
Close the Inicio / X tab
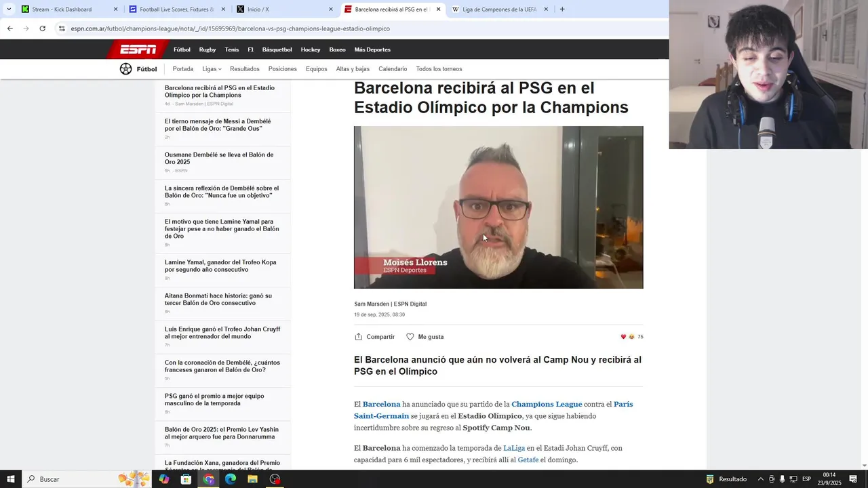tap(331, 9)
